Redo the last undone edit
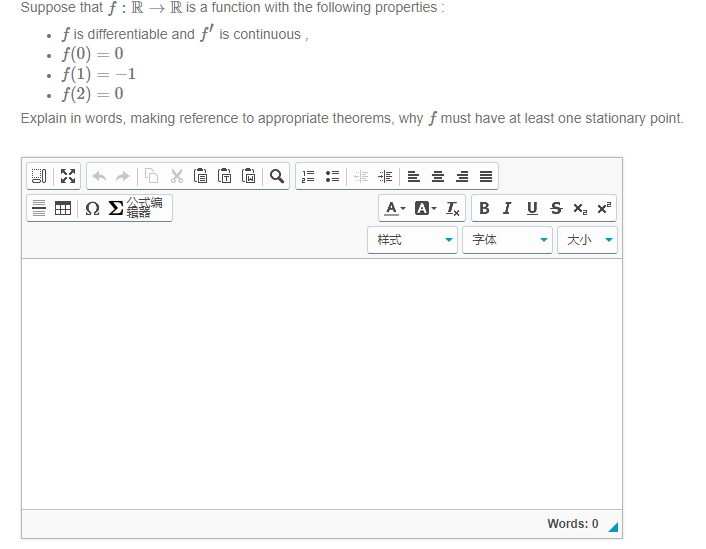The width and height of the screenshot is (706, 549). (122, 176)
